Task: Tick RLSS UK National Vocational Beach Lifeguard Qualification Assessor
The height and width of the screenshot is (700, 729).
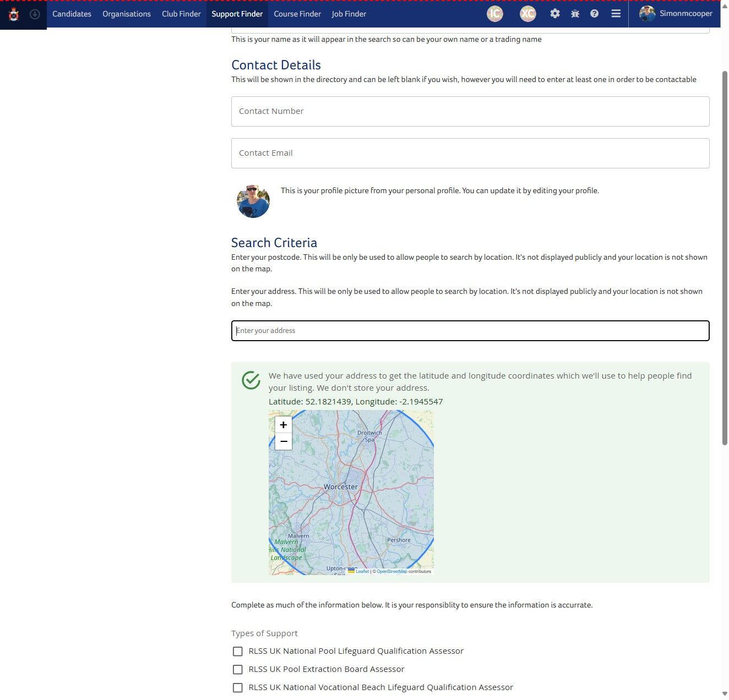Action: pos(237,687)
